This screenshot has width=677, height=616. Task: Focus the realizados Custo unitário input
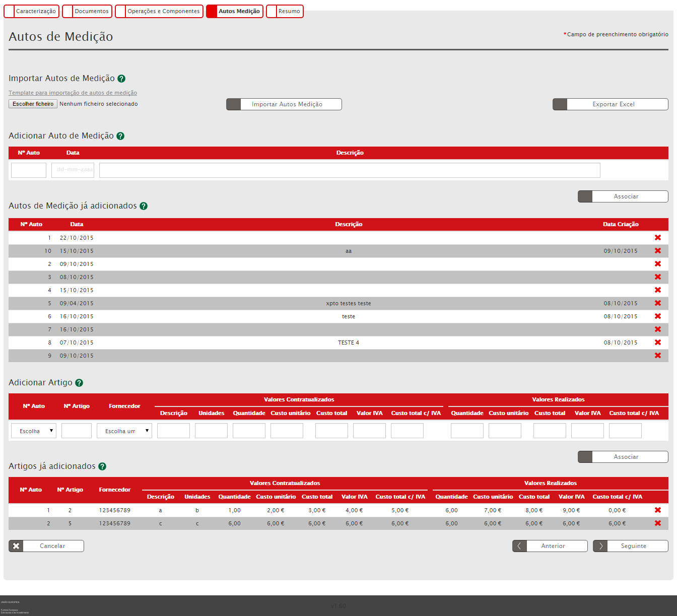click(x=505, y=431)
